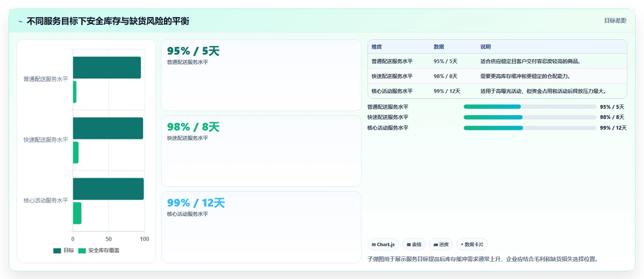Click the 目标 bar for 快速配送服务水平
The image size is (644, 279).
pos(108,128)
